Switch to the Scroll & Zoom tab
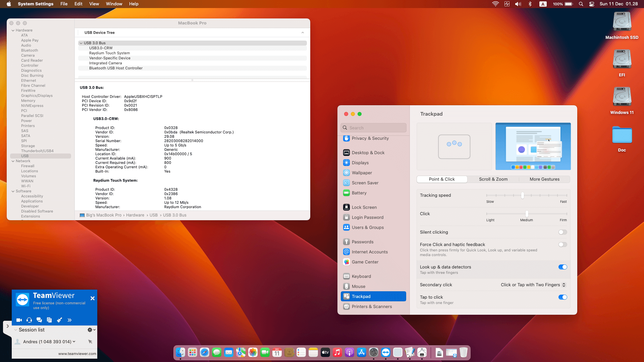644x362 pixels. click(x=493, y=179)
